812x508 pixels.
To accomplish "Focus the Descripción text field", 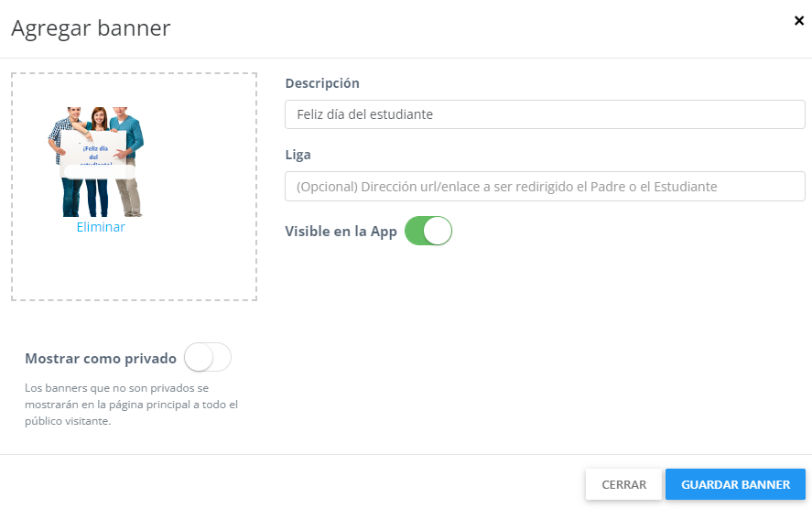I will (545, 114).
